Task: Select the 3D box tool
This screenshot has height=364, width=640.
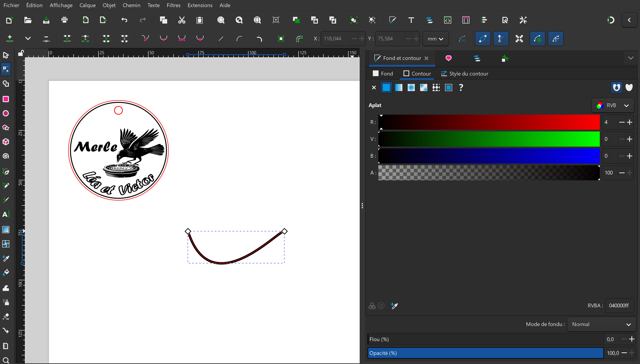Action: [6, 142]
